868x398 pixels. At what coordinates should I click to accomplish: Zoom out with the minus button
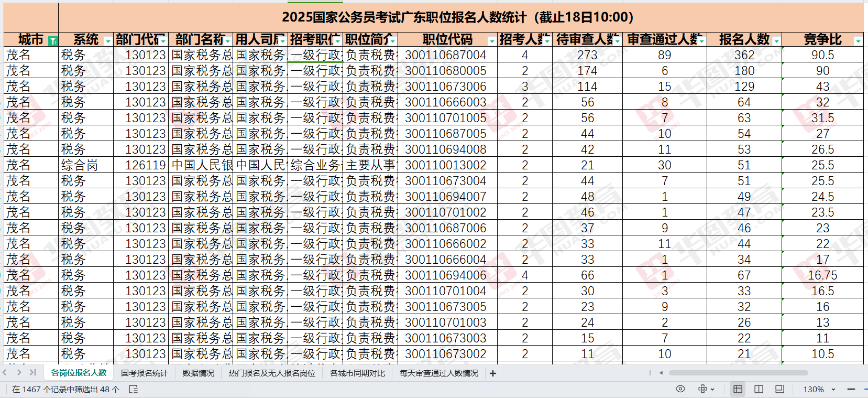point(851,389)
